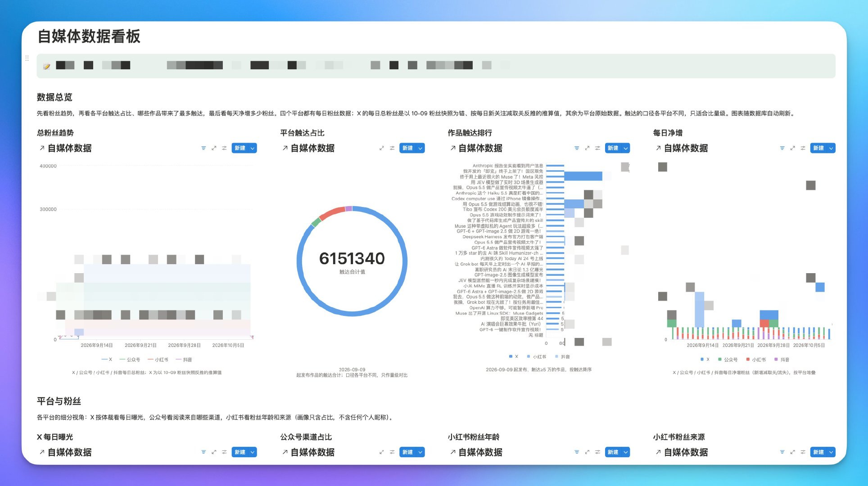Open 新建 dropdown arrow in X 每日曝光 block
868x486 pixels.
coord(253,452)
